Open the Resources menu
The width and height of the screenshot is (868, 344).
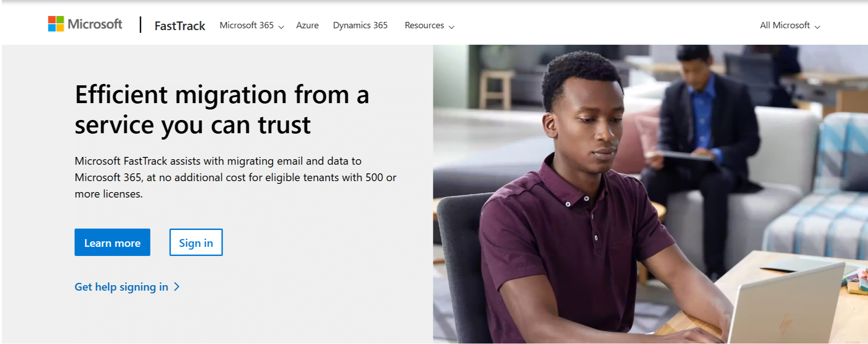pos(424,26)
